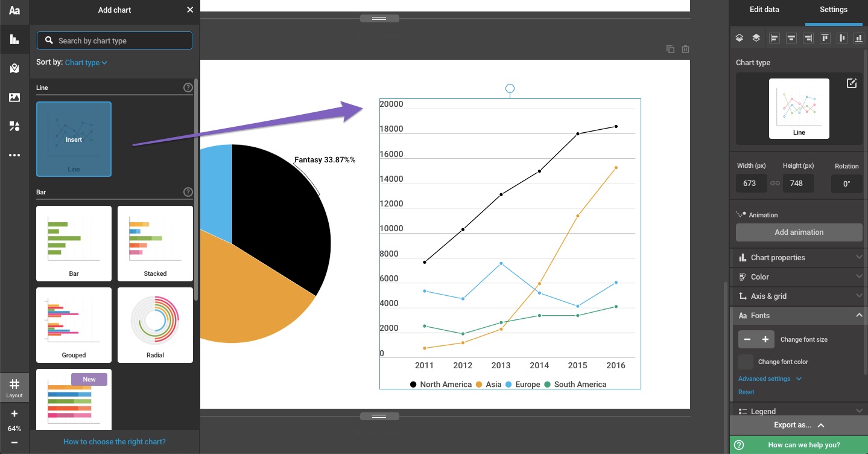Click the align horizontal center icon
The width and height of the screenshot is (868, 454).
pyautogui.click(x=791, y=38)
